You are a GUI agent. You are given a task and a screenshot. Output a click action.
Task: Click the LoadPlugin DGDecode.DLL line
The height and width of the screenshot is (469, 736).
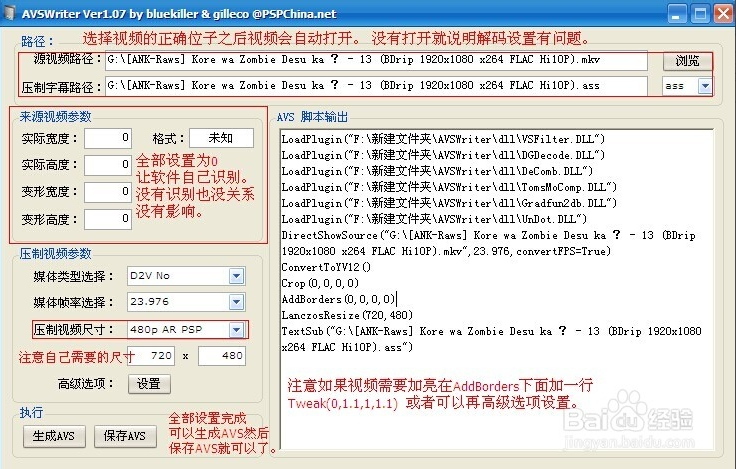pyautogui.click(x=443, y=155)
